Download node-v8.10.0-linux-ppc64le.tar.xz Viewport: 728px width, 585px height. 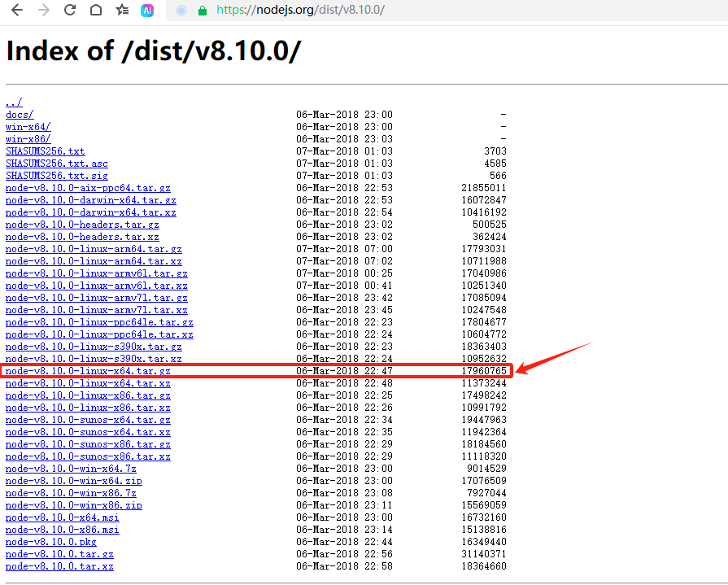tap(99, 334)
